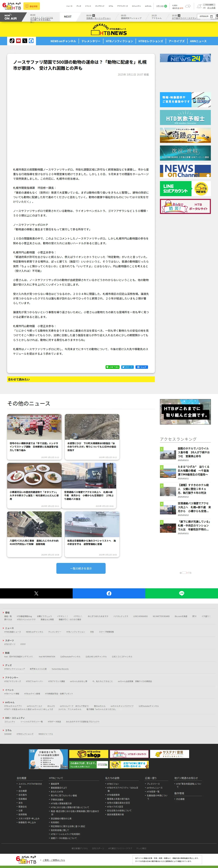
Task: Click the green LINE share bar
Action: pyautogui.click(x=181, y=593)
